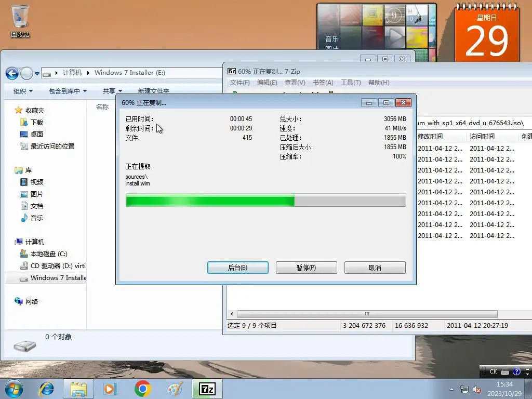The width and height of the screenshot is (532, 399).
Task: Click the 名称 column header in Explorer
Action: (x=102, y=107)
